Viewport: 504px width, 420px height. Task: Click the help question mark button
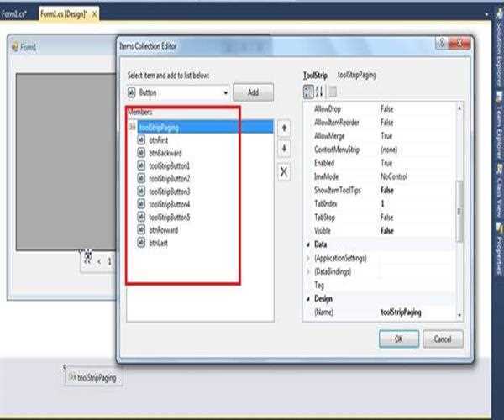[441, 44]
